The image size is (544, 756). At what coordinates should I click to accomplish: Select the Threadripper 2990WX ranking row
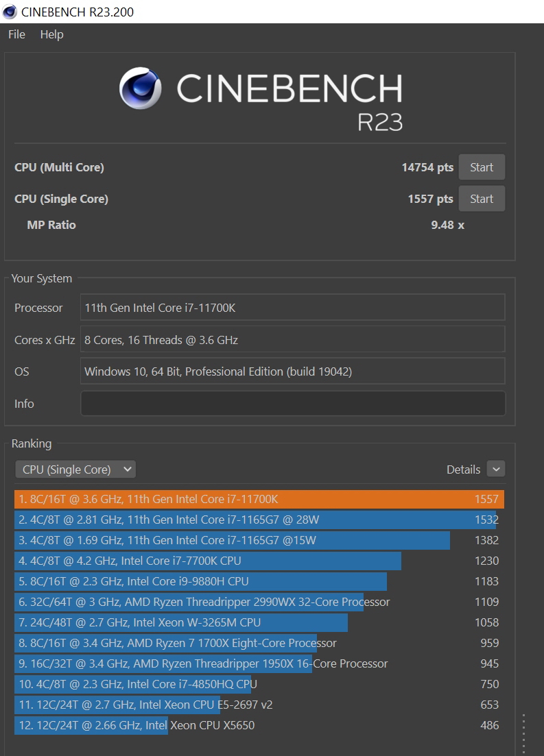click(259, 602)
